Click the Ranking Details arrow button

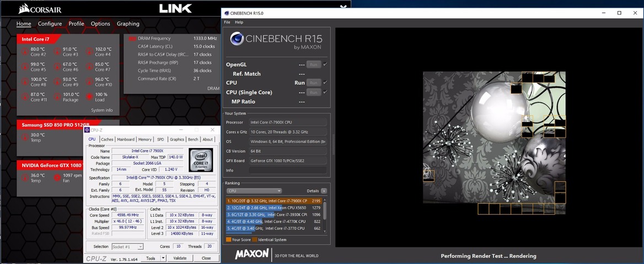[324, 191]
